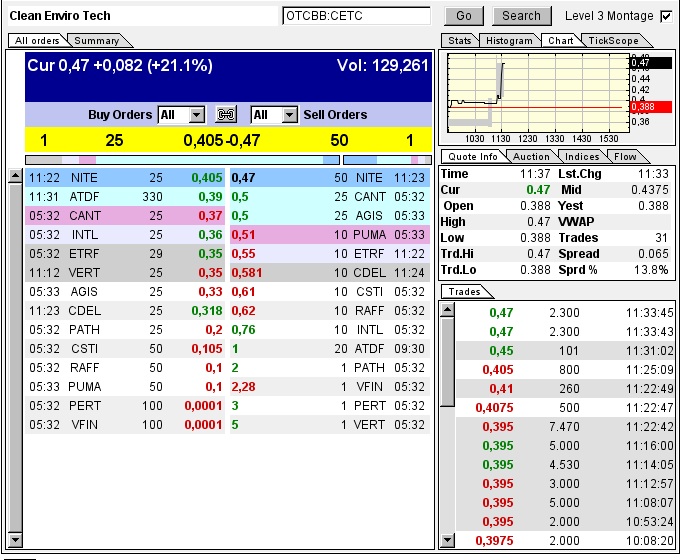Click the Trades list scroll up arrow

click(446, 310)
